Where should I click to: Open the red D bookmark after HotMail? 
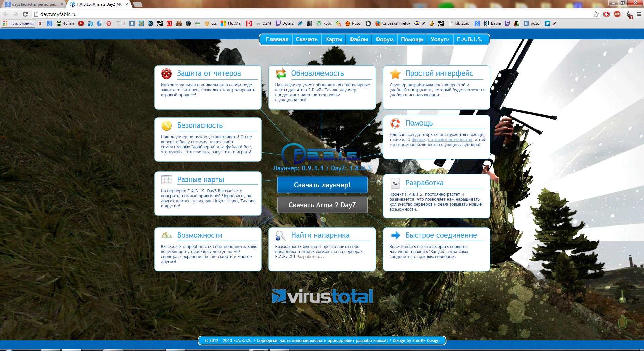tap(249, 23)
